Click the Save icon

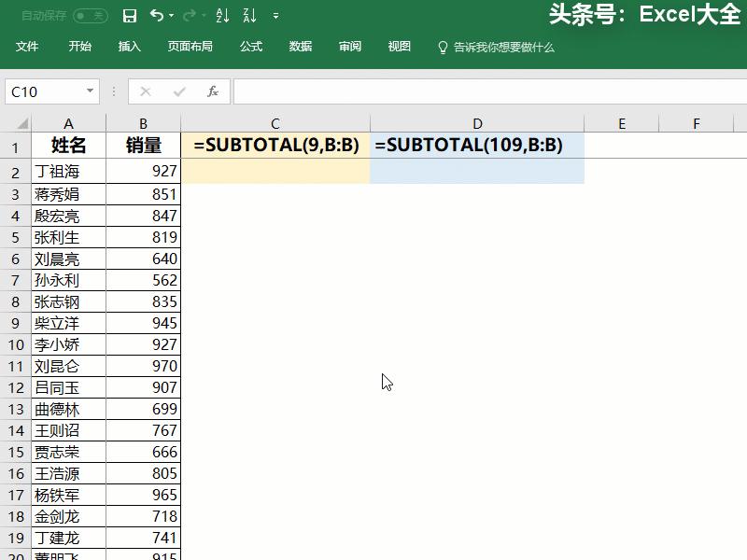tap(132, 16)
